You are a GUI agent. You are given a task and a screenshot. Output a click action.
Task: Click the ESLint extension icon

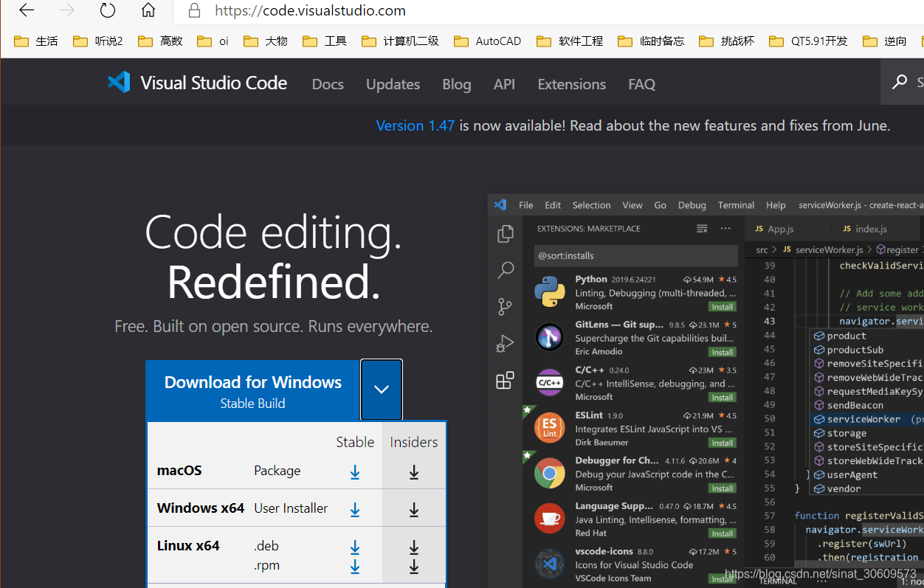pyautogui.click(x=550, y=428)
